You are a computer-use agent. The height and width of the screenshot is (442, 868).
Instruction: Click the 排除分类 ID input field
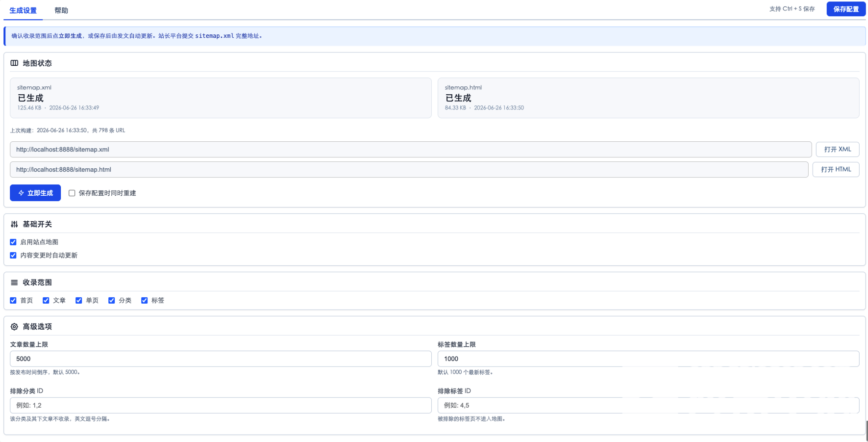[x=221, y=405]
